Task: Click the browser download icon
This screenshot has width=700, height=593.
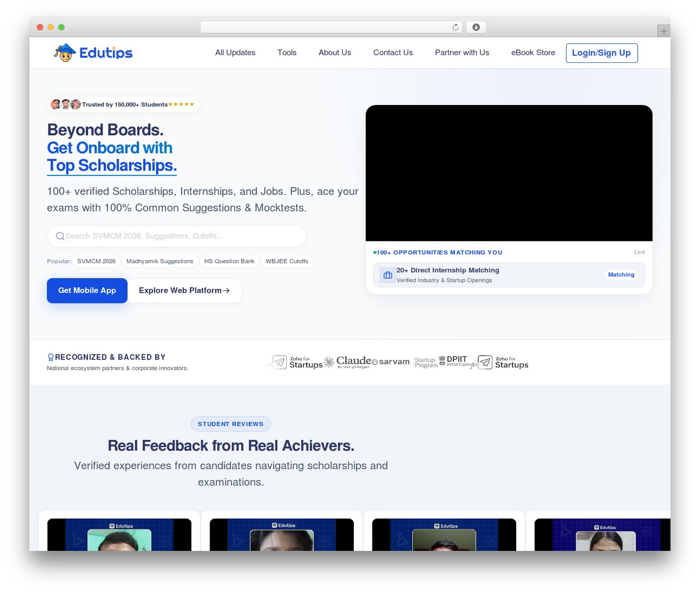Action: tap(476, 27)
